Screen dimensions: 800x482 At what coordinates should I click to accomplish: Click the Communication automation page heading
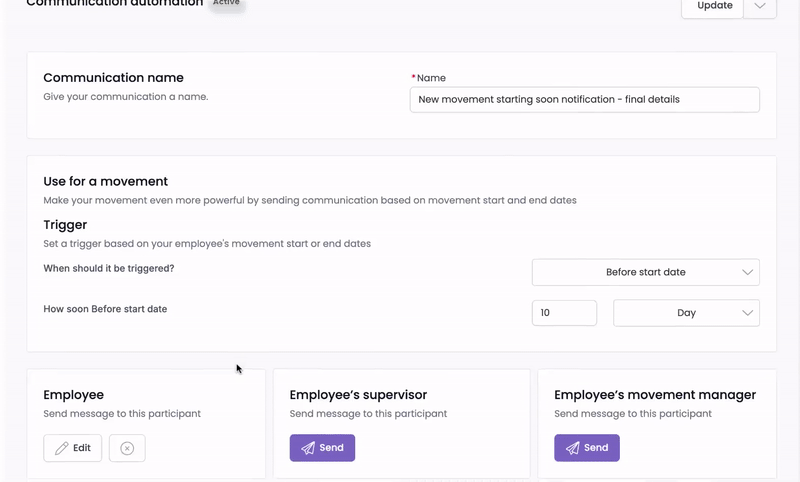point(114,3)
